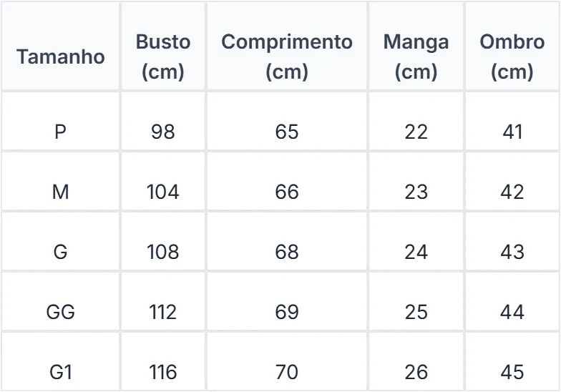Click the busto value 116
The width and height of the screenshot is (561, 392).
163,372
